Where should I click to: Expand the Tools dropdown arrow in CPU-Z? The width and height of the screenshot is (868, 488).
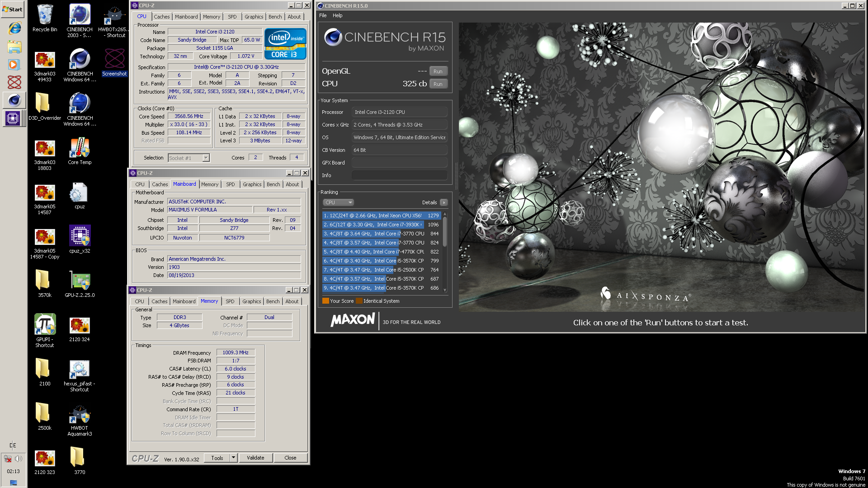(233, 458)
